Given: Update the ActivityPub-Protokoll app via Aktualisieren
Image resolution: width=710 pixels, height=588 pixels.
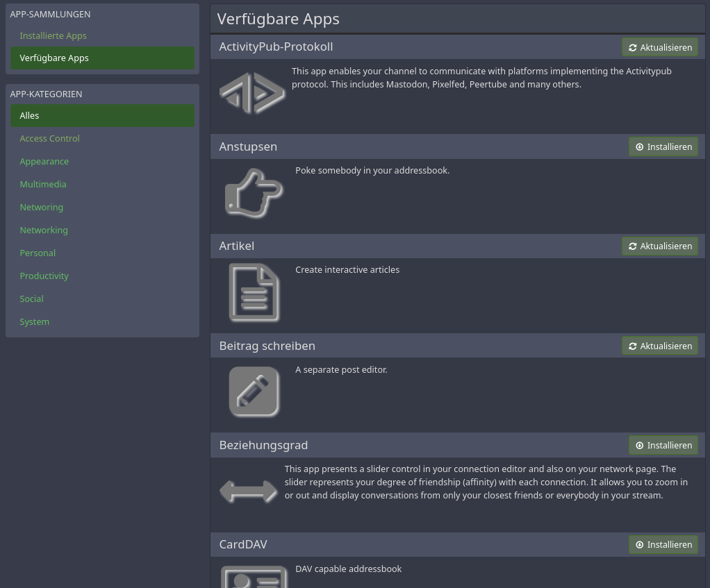Looking at the screenshot, I should pos(660,47).
